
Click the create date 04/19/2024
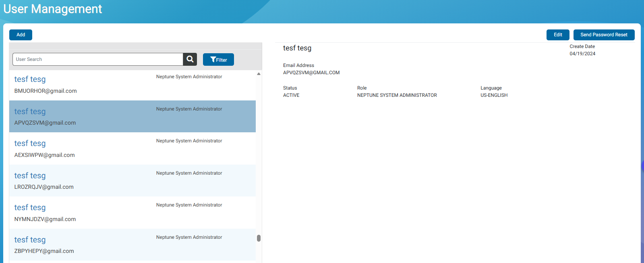pyautogui.click(x=582, y=54)
